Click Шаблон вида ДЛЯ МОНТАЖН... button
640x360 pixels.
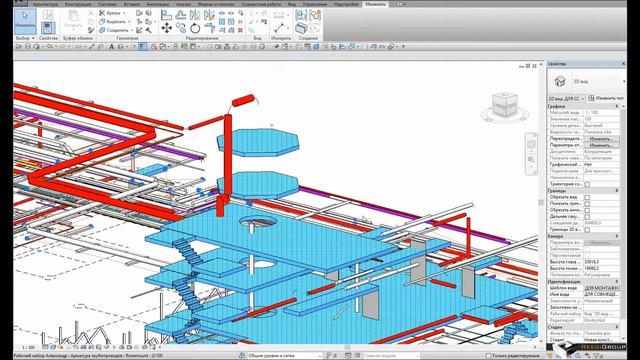601,288
